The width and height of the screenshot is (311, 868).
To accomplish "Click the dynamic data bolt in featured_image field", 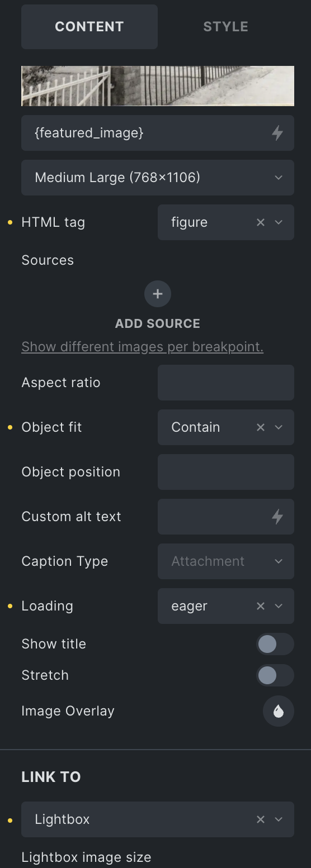I will click(277, 133).
